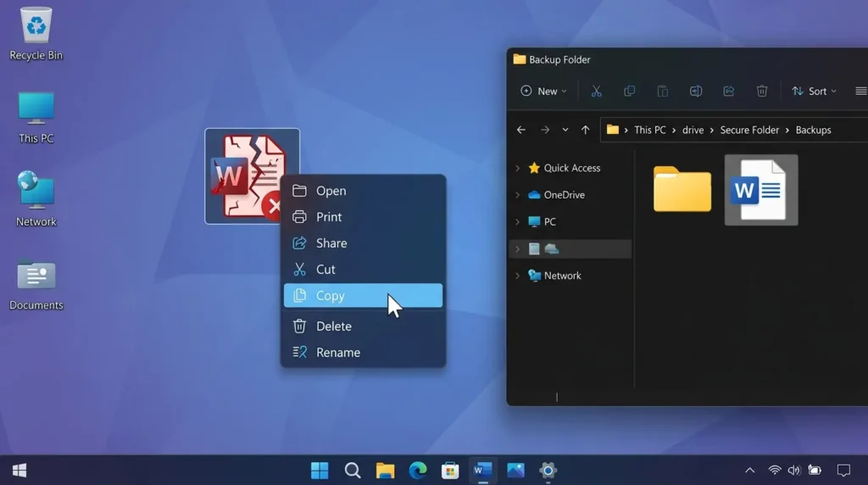Navigate back with the left arrow

(x=521, y=130)
